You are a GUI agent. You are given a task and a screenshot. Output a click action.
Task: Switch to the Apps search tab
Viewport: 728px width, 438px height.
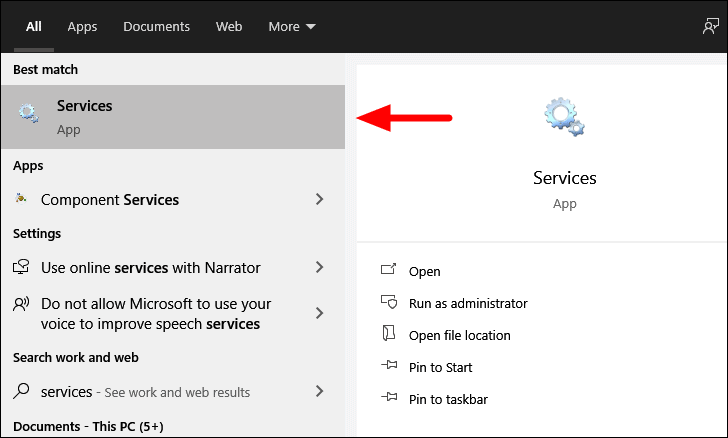click(82, 26)
